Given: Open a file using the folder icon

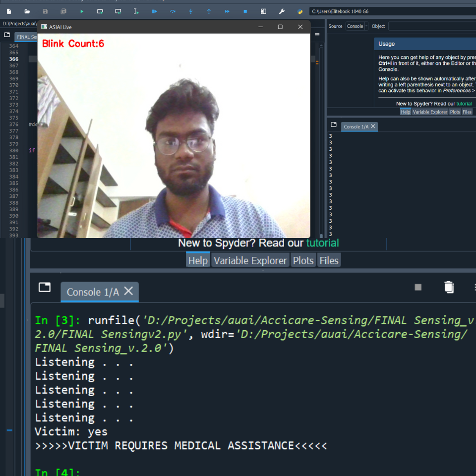Looking at the screenshot, I should tap(27, 11).
